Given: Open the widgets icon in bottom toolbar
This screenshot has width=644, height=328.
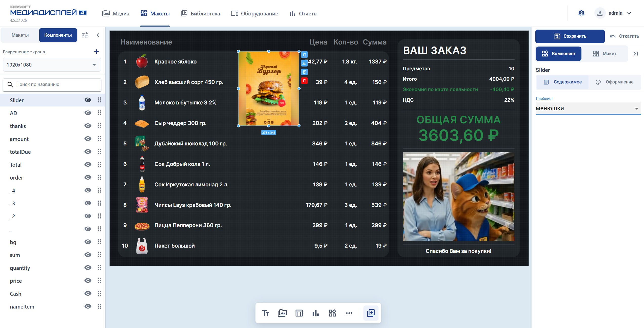Looking at the screenshot, I should tap(332, 313).
